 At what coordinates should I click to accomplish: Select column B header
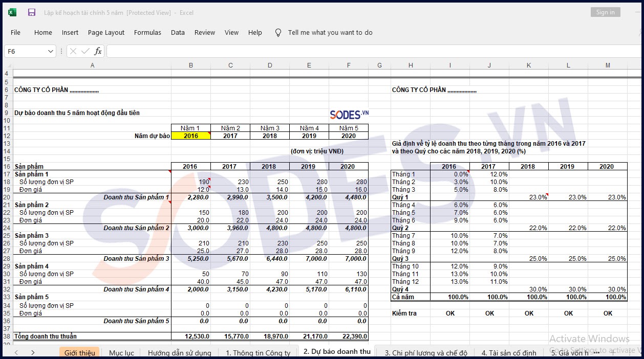190,65
